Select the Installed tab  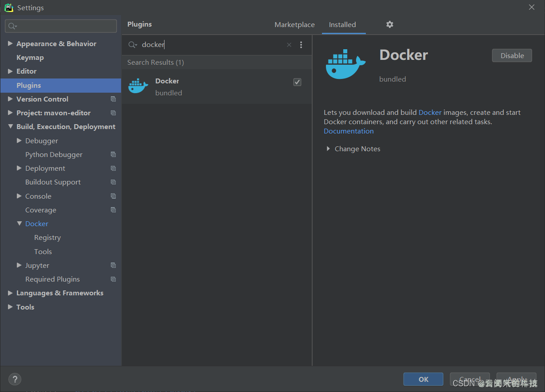tap(342, 25)
